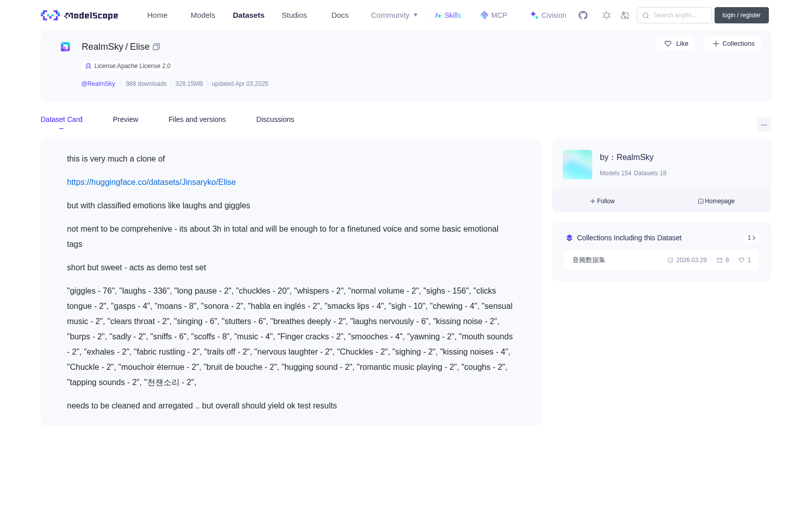Screen dimensions: 812x508
Task: Switch to the Preview tab
Action: tap(125, 119)
